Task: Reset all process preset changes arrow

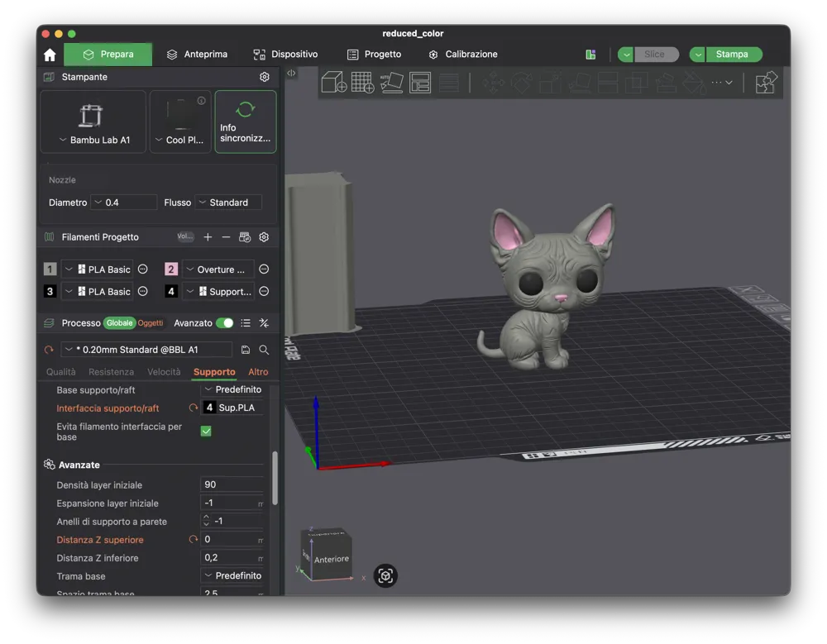Action: point(49,350)
